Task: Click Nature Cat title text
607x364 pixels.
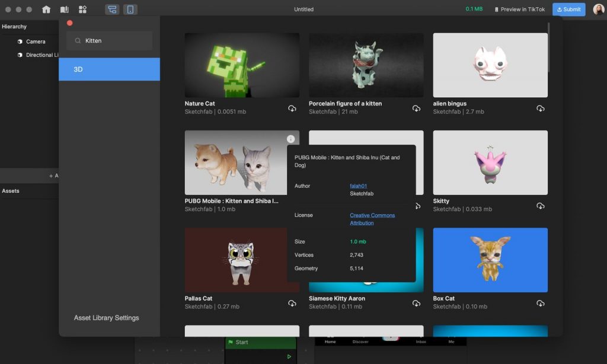Action: click(x=200, y=103)
